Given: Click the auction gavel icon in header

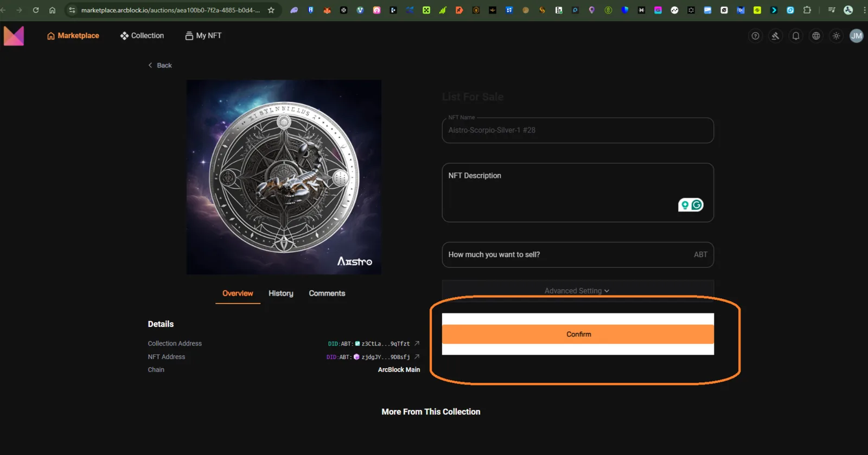Looking at the screenshot, I should coord(775,36).
